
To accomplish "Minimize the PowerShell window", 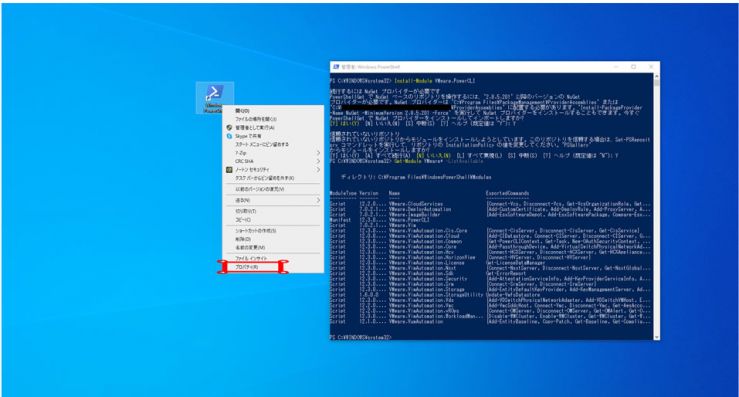I will (616, 67).
